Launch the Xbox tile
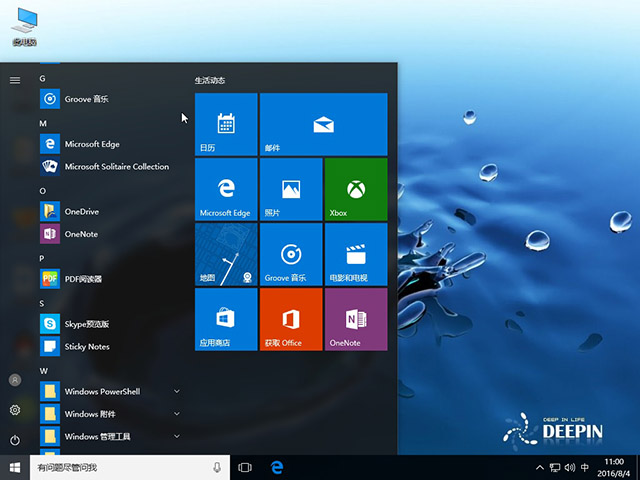 click(355, 189)
